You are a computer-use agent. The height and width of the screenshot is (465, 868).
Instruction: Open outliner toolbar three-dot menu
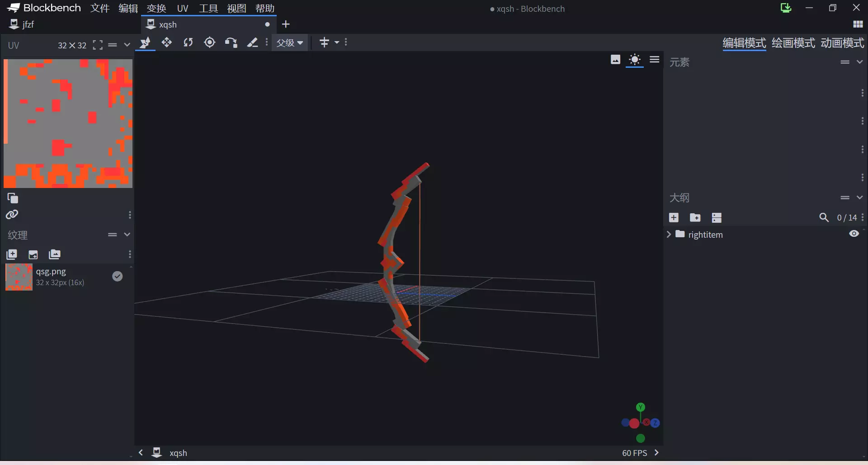coord(863,218)
